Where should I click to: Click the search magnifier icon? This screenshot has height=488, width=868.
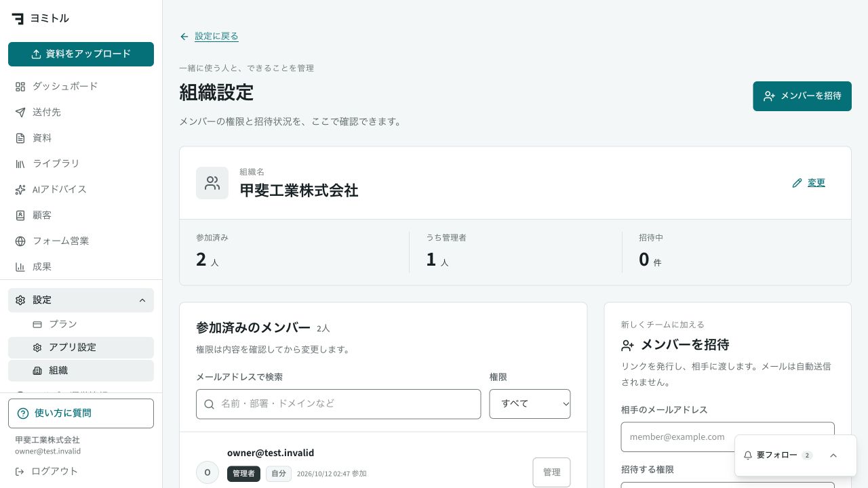pos(210,404)
